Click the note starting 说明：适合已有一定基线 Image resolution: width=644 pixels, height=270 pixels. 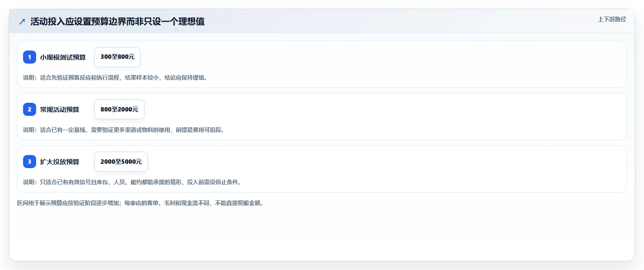tap(124, 130)
